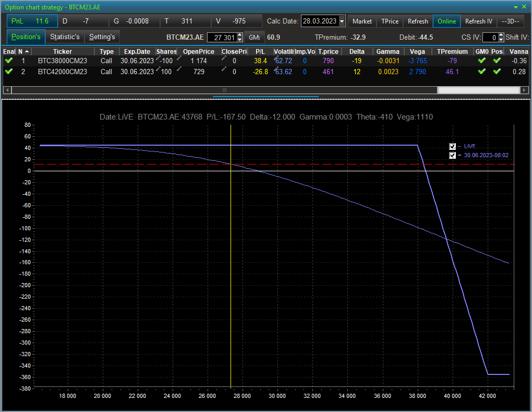Click right arrow of horizontal table scrollbar
The width and height of the screenshot is (532, 412).
click(x=524, y=90)
